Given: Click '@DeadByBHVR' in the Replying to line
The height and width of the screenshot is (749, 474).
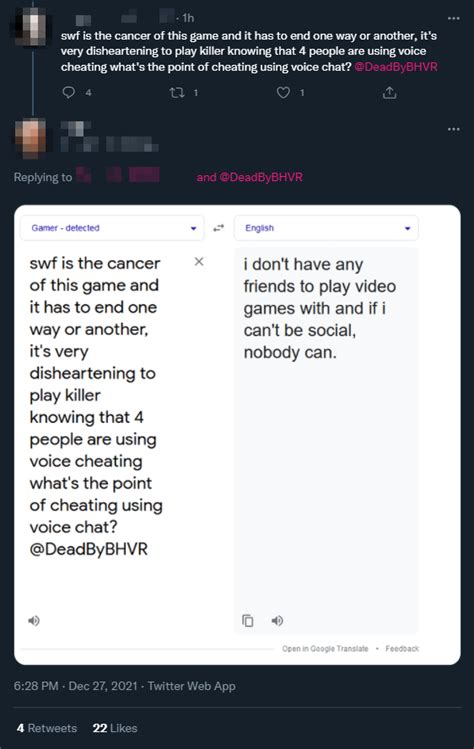Looking at the screenshot, I should 261,177.
